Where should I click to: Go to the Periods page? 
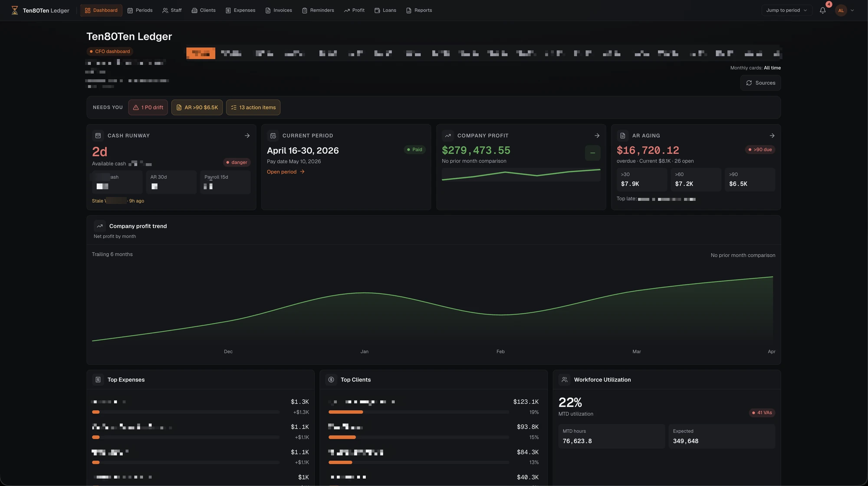click(140, 10)
